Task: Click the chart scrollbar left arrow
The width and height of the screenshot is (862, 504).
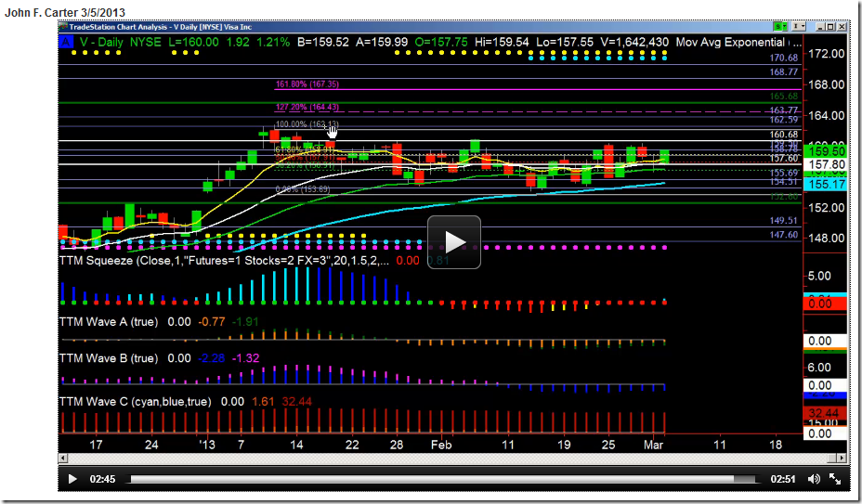Action: tap(62, 458)
